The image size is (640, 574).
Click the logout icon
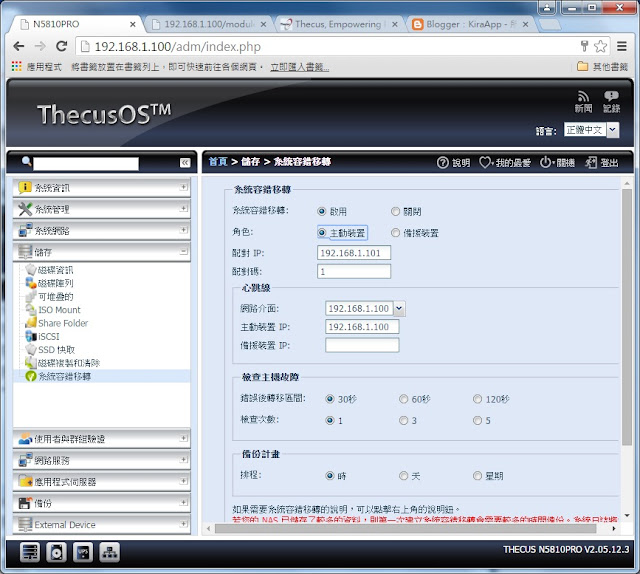(x=591, y=162)
